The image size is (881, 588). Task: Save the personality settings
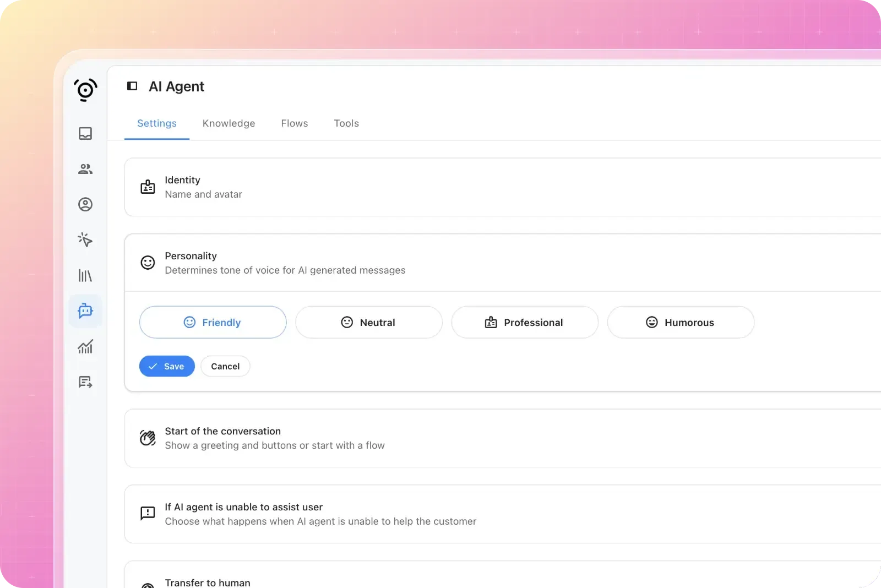click(x=167, y=366)
